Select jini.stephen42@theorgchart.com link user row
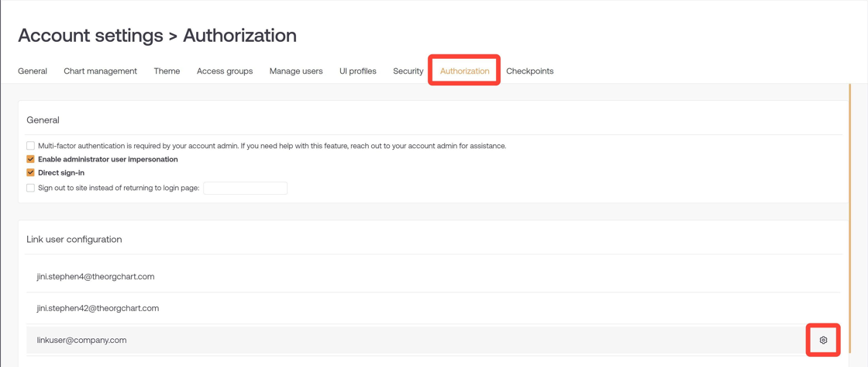The width and height of the screenshot is (868, 367). pyautogui.click(x=433, y=308)
